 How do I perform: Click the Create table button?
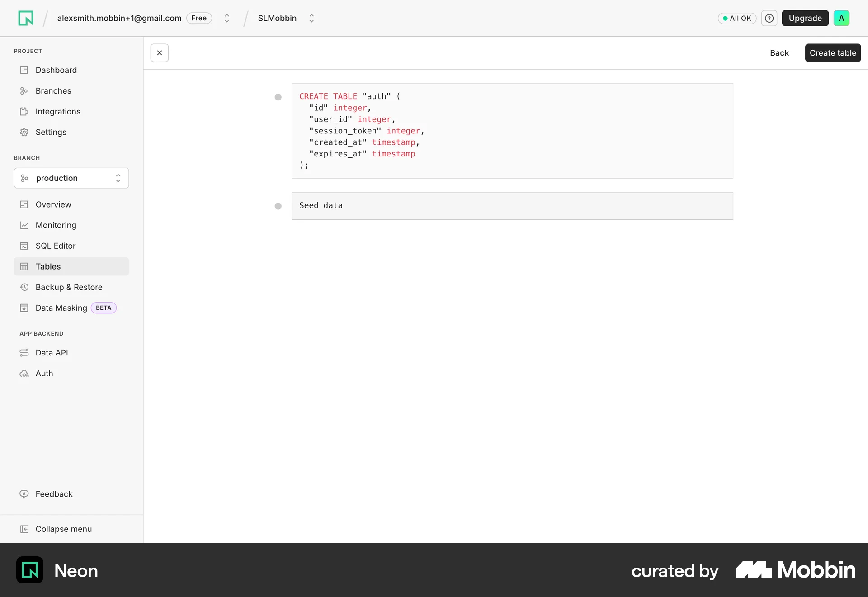[833, 53]
